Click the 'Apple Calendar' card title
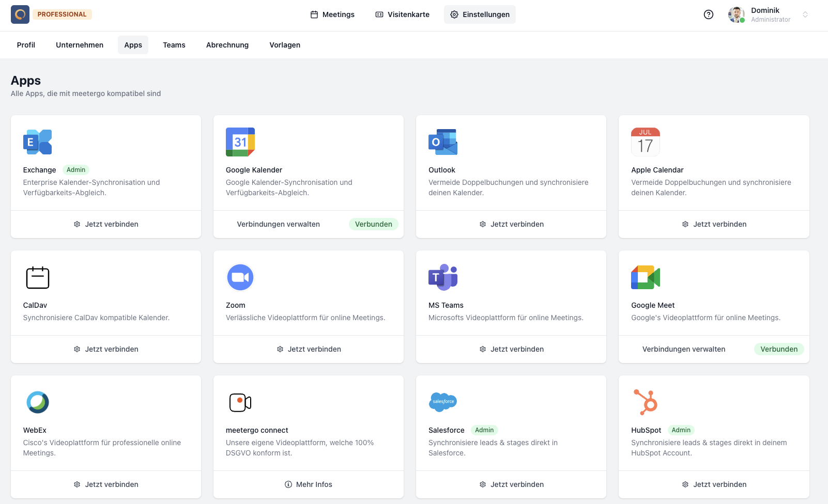Screen dimensions: 828x504 657,170
